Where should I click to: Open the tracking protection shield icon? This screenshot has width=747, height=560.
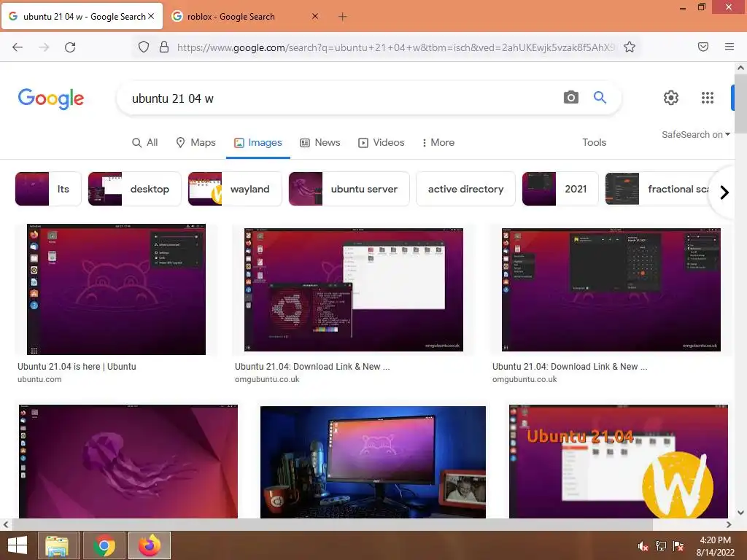tap(144, 47)
